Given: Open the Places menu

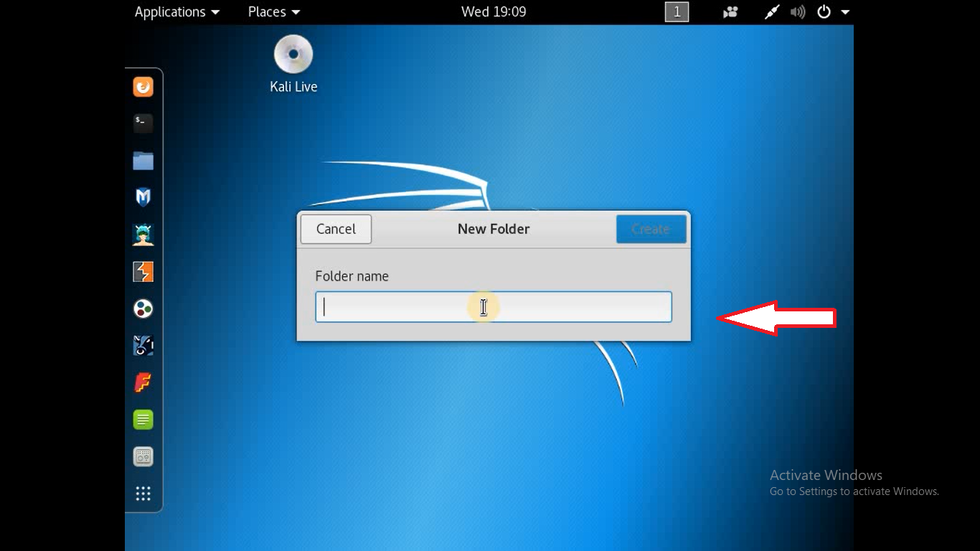Looking at the screenshot, I should [x=274, y=12].
